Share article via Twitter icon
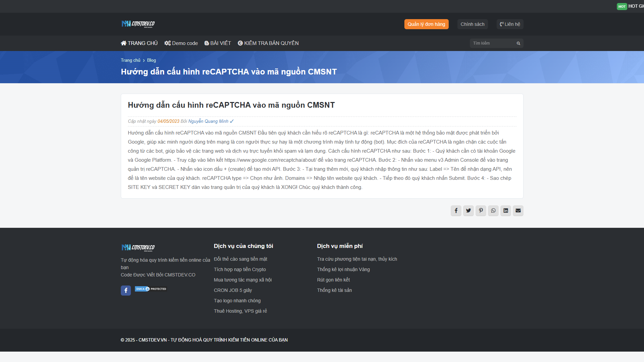 [x=468, y=211]
